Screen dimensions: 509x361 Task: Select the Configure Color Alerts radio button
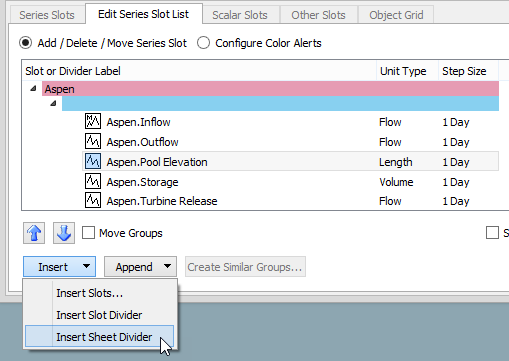[203, 43]
